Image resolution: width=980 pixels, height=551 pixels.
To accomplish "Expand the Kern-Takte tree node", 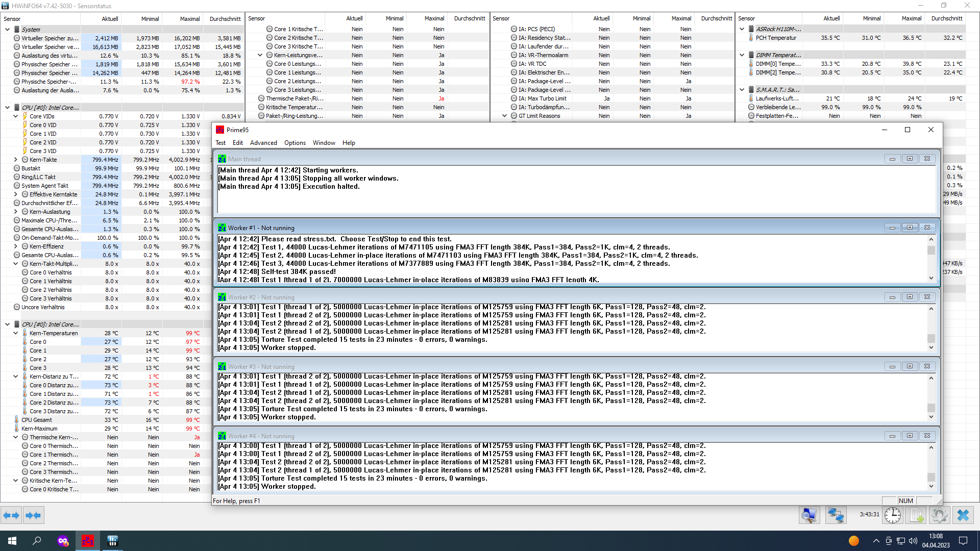I will pyautogui.click(x=16, y=160).
